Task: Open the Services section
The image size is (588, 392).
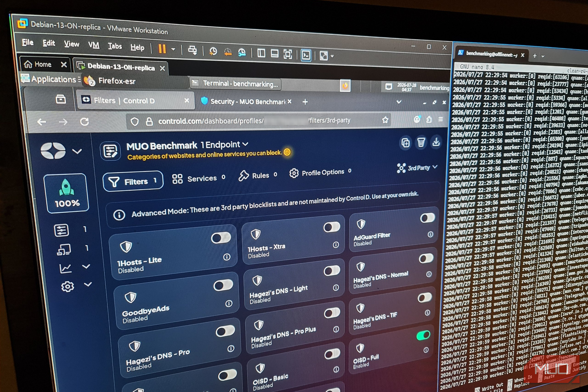Action: click(199, 179)
